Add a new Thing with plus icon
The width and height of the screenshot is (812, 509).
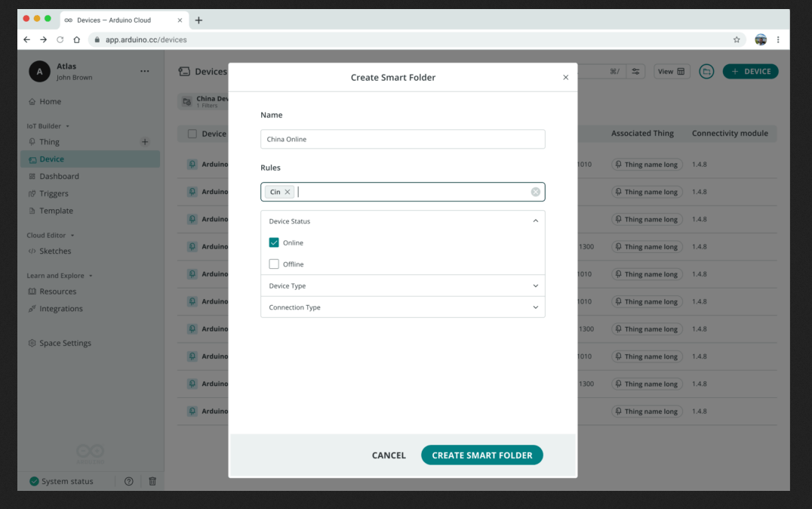pos(145,141)
